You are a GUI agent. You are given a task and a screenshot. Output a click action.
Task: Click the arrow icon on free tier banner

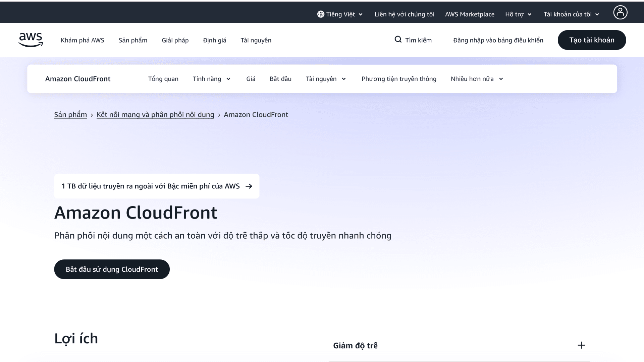pyautogui.click(x=249, y=186)
